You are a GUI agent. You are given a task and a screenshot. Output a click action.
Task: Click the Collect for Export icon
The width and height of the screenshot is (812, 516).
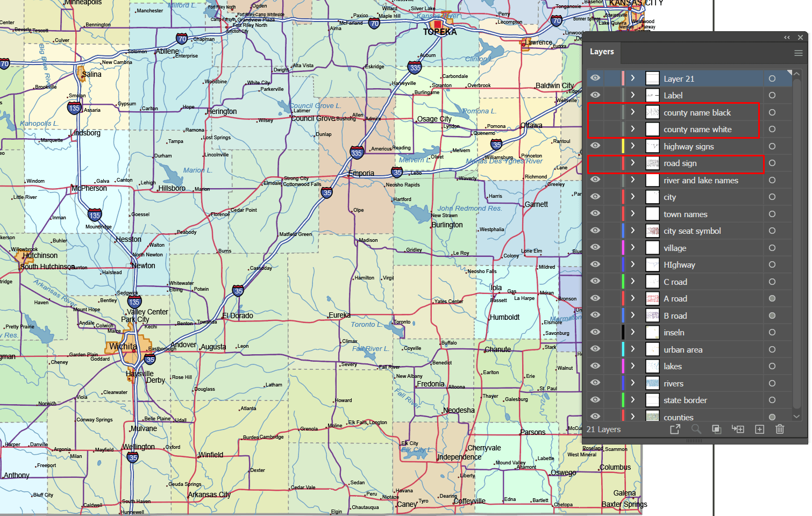(676, 429)
